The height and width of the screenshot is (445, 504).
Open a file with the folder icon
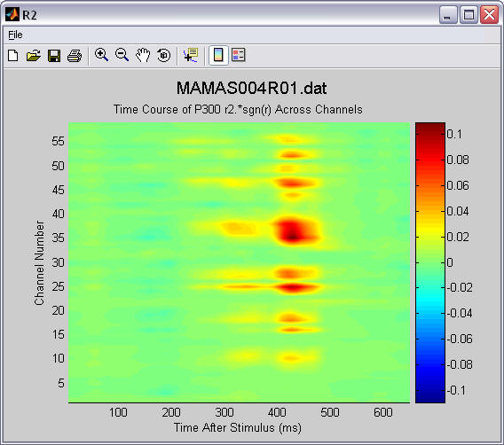tap(34, 56)
